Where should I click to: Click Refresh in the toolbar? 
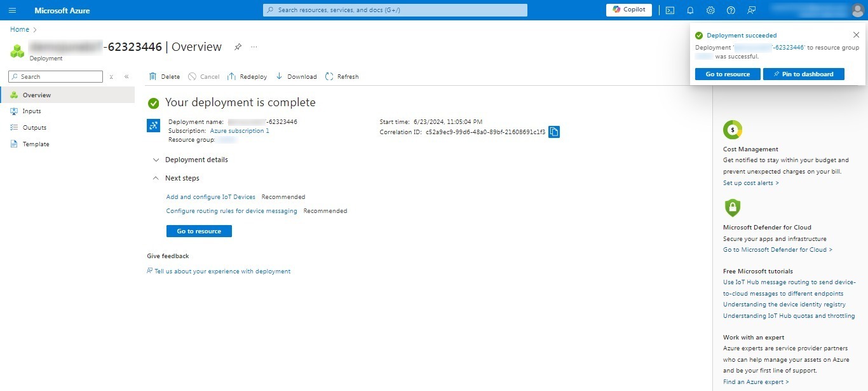coord(342,77)
